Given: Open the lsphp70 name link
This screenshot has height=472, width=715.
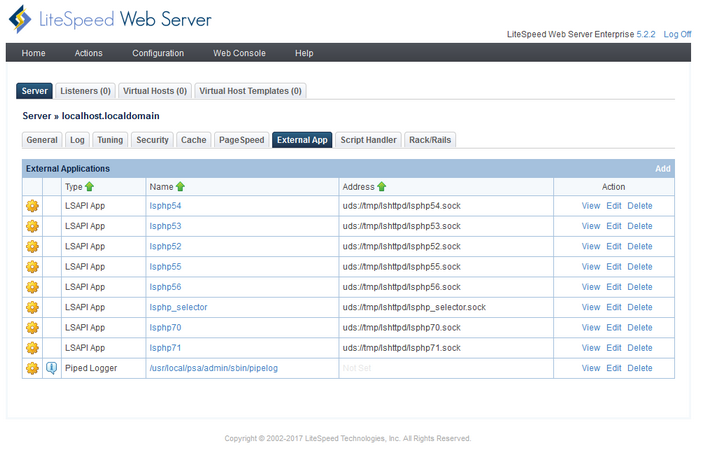Looking at the screenshot, I should pyautogui.click(x=165, y=328).
